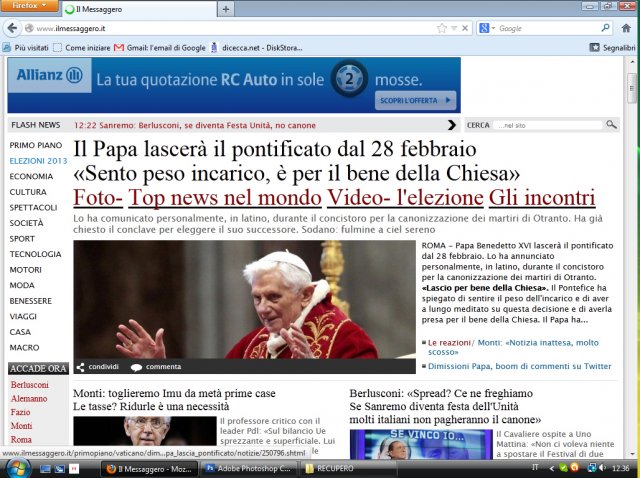
Task: Switch to Adobe Photoshop taskbar button
Action: pos(250,469)
